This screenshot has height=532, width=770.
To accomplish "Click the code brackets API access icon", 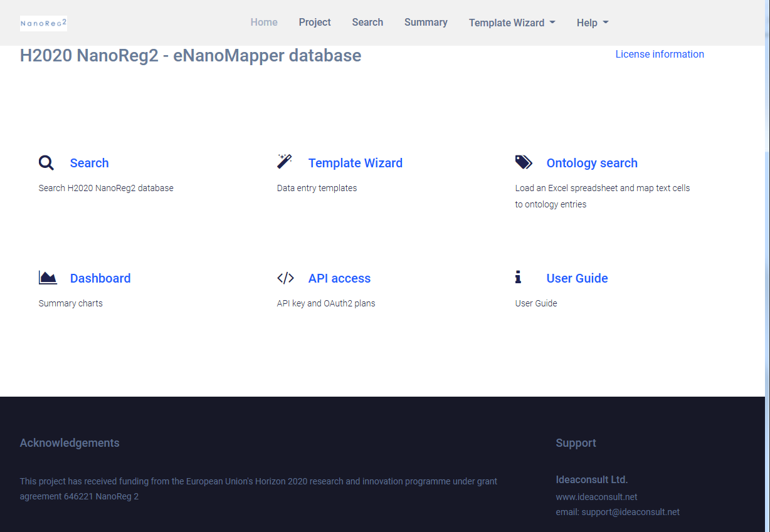I will coord(285,278).
